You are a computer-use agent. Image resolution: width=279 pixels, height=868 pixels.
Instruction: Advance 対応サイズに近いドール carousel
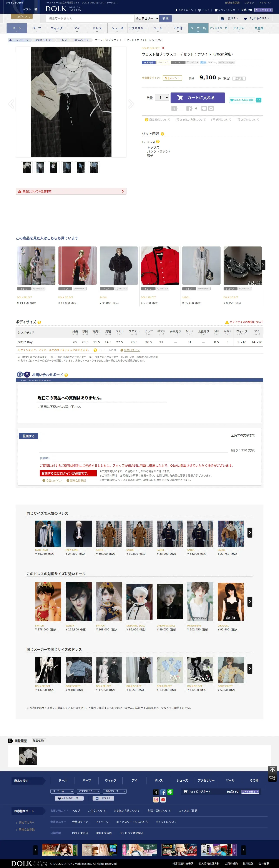[250, 602]
